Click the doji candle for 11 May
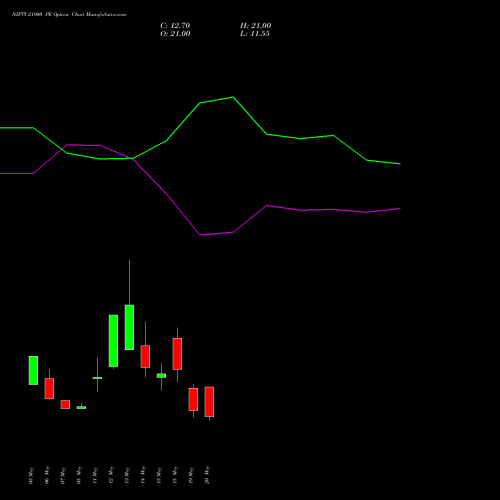This screenshot has height=500, width=500. pyautogui.click(x=97, y=378)
